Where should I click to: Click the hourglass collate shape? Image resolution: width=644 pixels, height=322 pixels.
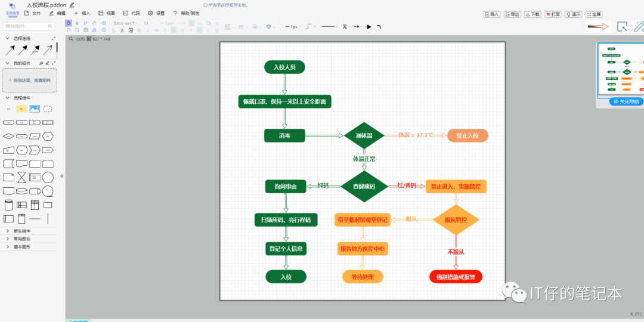coord(21,177)
